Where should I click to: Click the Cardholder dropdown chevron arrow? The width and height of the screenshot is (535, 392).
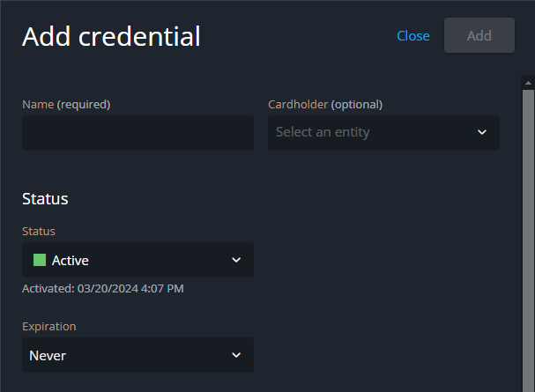[482, 133]
